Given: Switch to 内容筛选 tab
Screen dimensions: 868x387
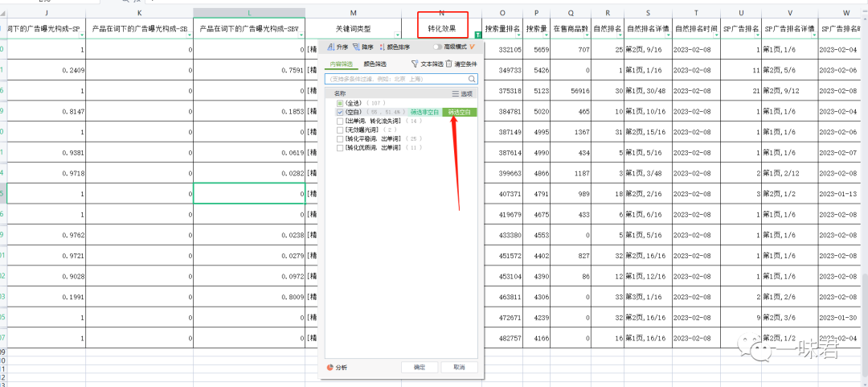Looking at the screenshot, I should (341, 64).
